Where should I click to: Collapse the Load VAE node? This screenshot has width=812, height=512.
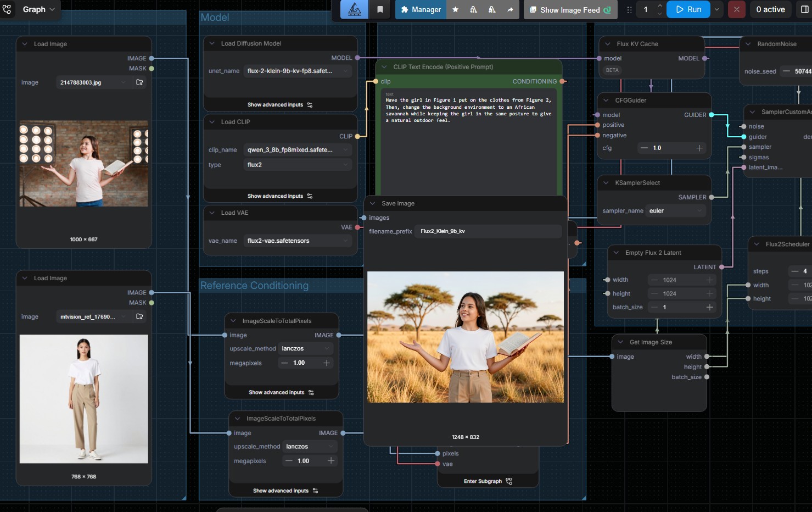tap(212, 213)
